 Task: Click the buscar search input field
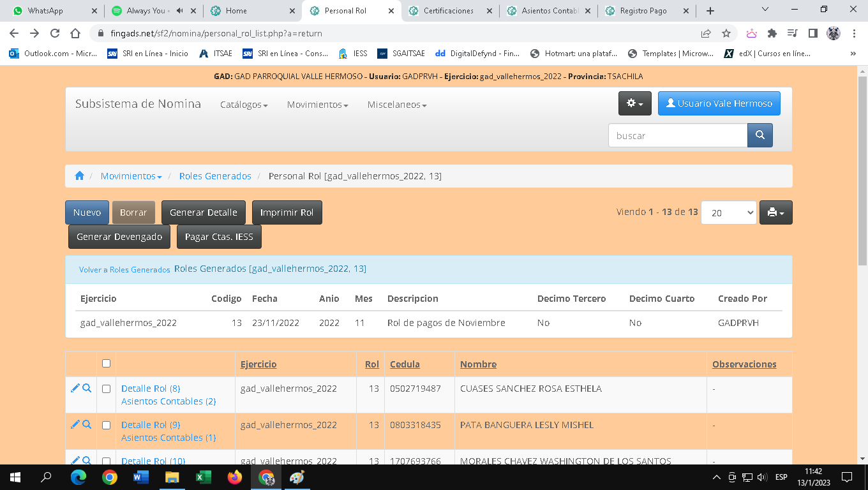click(677, 135)
